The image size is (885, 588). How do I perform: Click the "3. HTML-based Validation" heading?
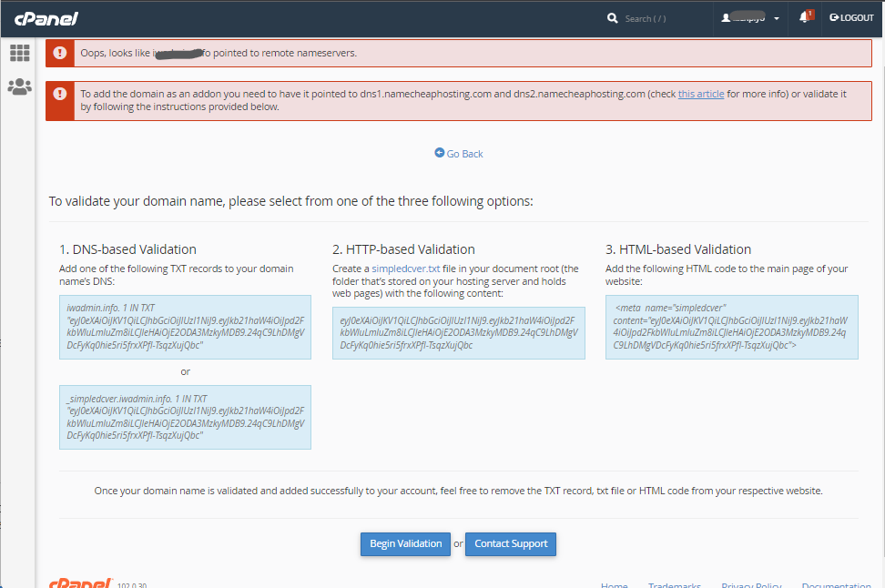678,249
